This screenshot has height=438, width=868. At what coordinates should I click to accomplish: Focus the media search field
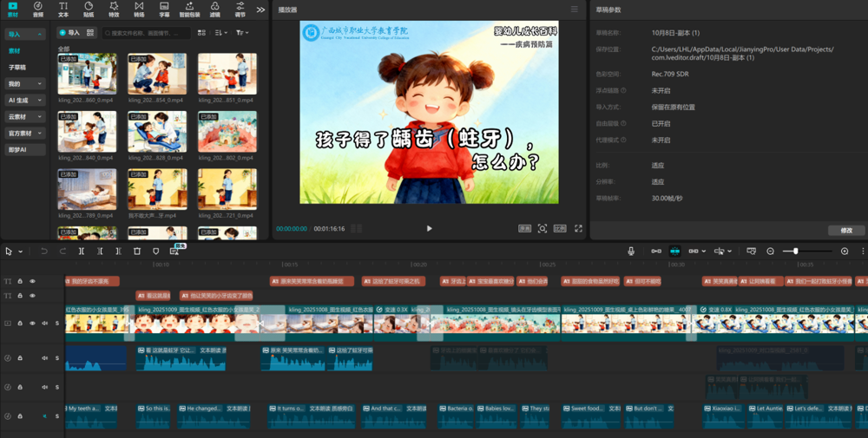tap(146, 33)
